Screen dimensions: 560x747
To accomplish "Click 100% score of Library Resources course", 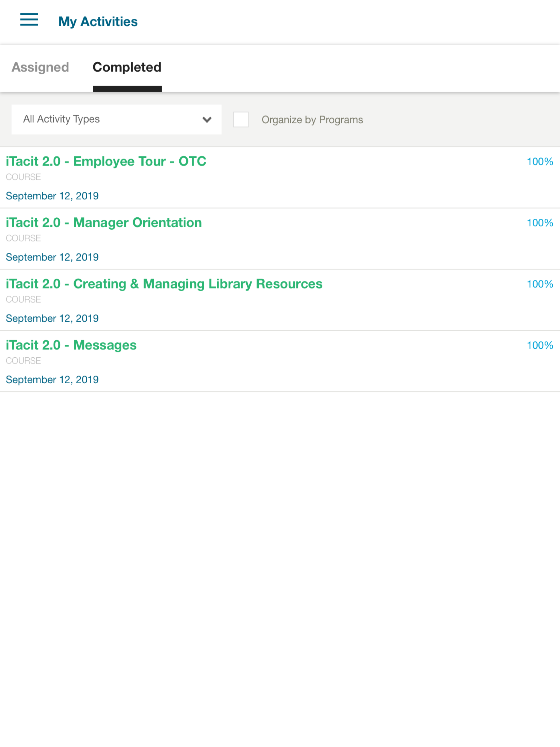I will tap(540, 284).
